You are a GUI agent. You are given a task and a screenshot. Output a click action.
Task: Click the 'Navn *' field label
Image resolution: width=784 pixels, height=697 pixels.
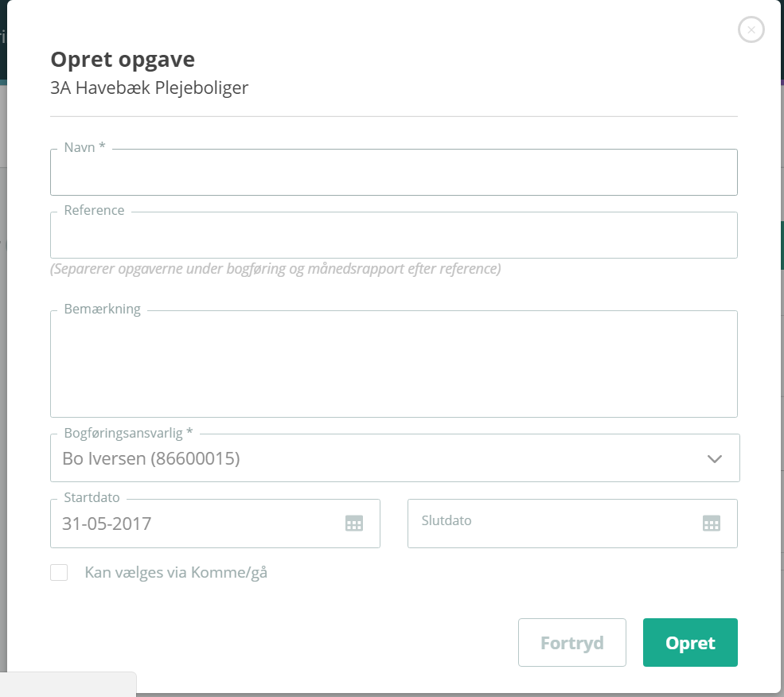(84, 147)
